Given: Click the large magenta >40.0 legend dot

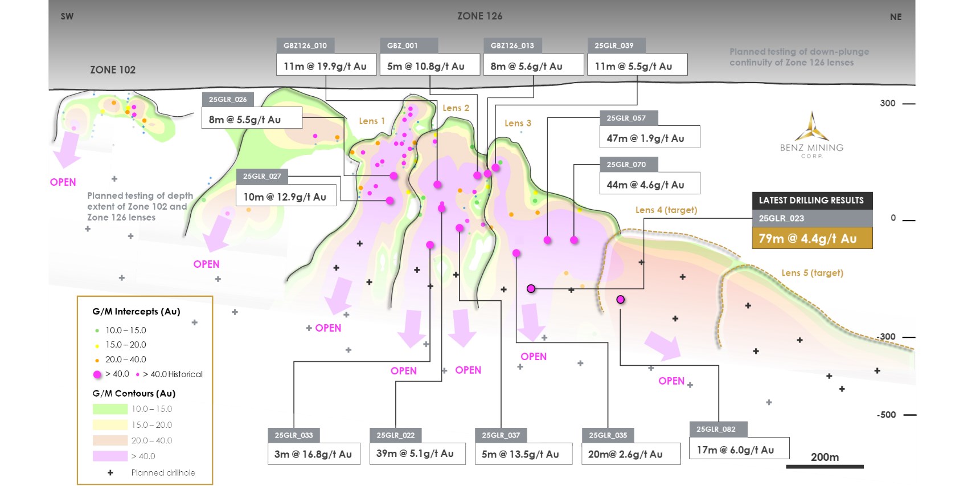Looking at the screenshot, I should [97, 374].
